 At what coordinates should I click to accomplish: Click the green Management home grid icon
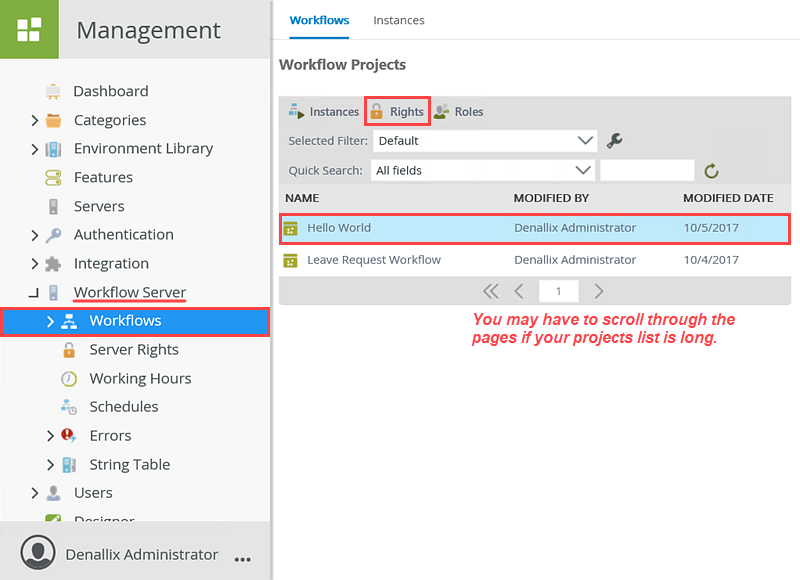[x=29, y=29]
